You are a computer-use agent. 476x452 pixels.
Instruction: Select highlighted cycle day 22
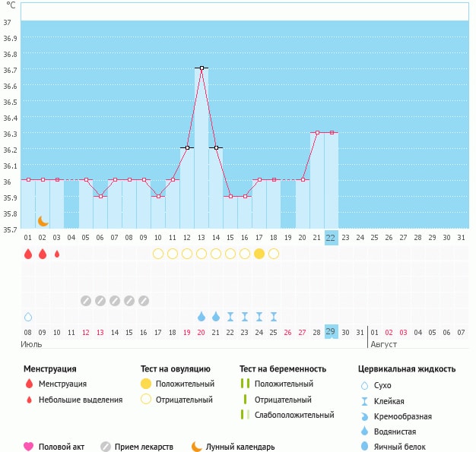331,237
